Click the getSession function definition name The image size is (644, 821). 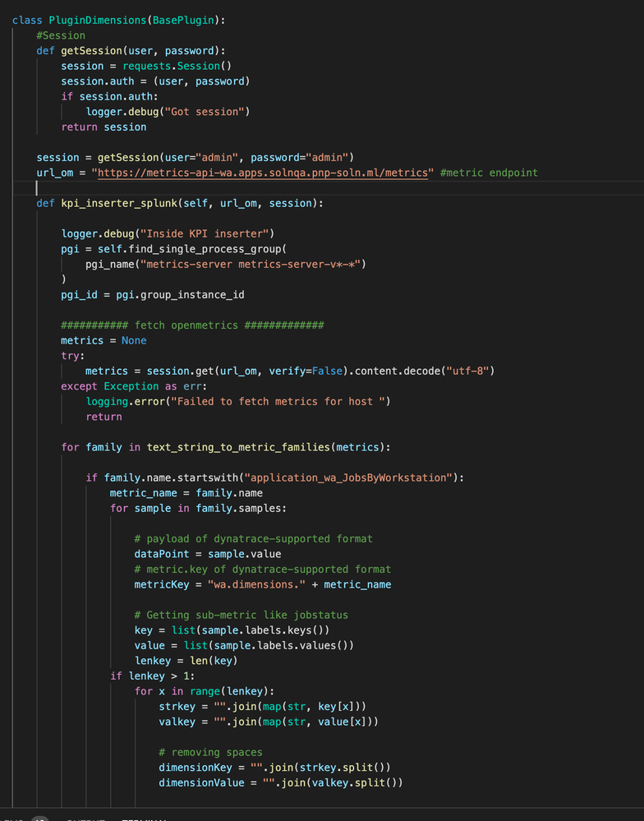coord(91,51)
